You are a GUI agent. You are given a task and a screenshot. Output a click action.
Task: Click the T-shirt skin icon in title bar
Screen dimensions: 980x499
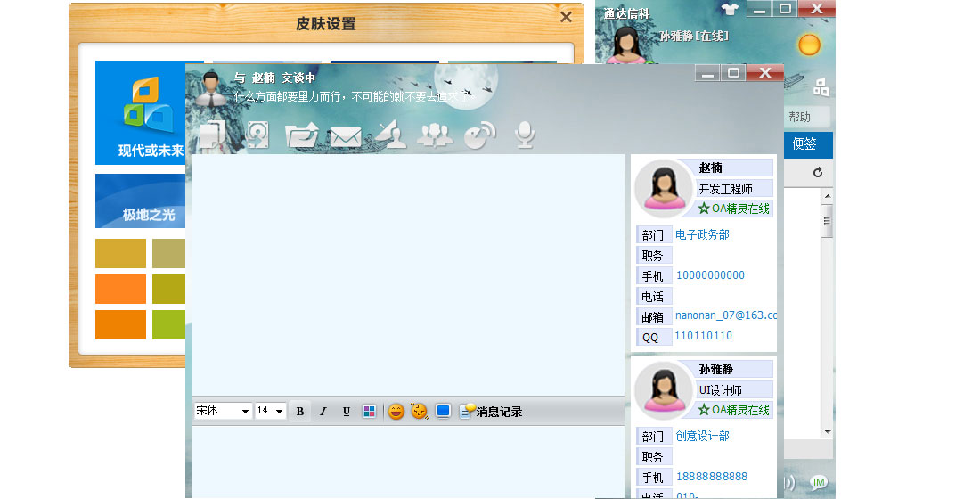(x=729, y=9)
